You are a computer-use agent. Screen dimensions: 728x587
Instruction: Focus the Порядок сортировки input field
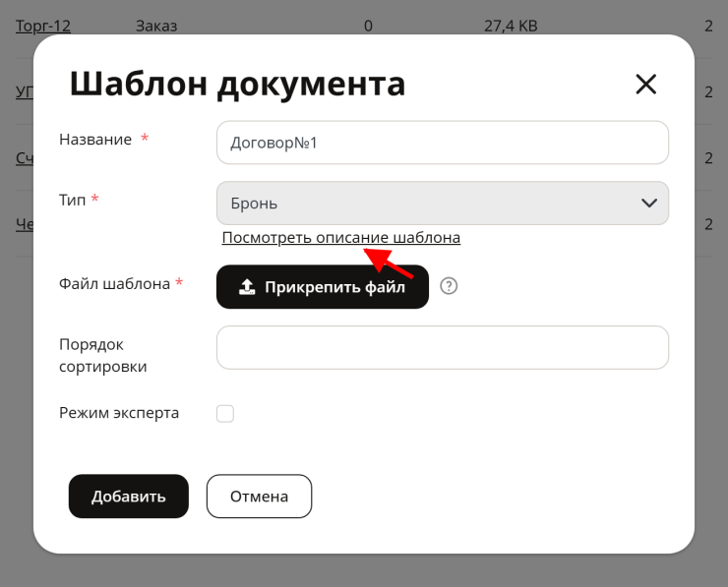(x=443, y=347)
